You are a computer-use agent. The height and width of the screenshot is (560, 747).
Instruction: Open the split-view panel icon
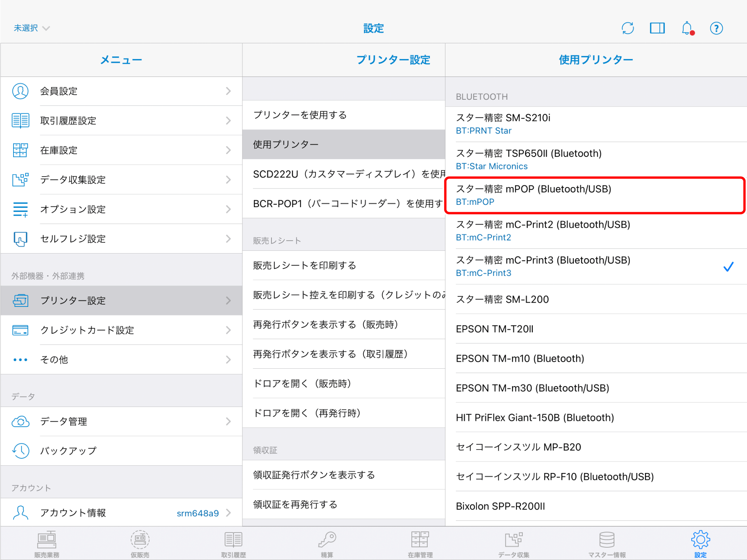tap(657, 28)
